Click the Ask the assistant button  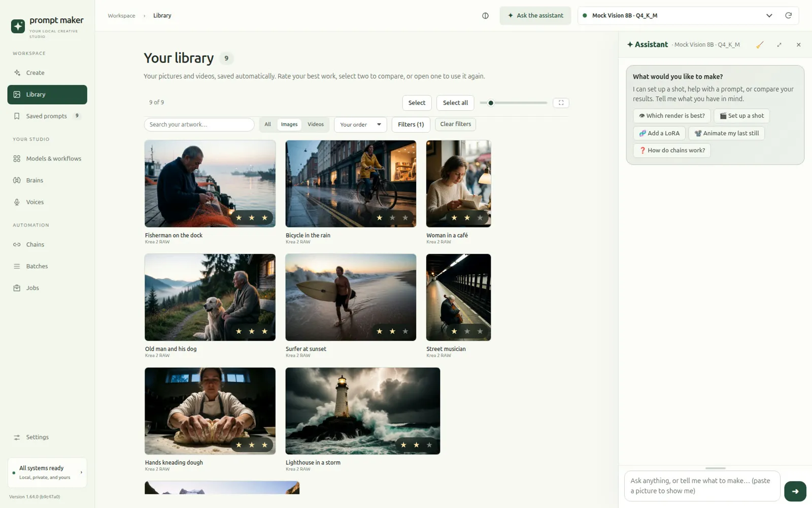click(535, 16)
